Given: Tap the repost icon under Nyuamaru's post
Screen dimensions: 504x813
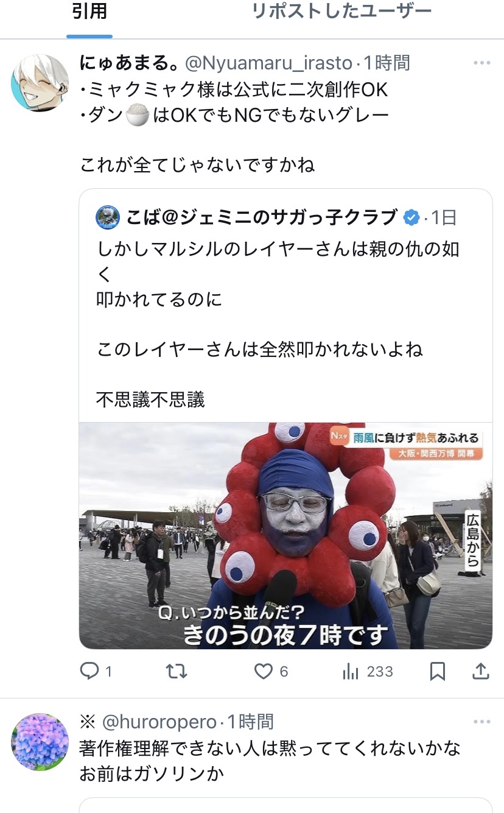Looking at the screenshot, I should pyautogui.click(x=177, y=671).
